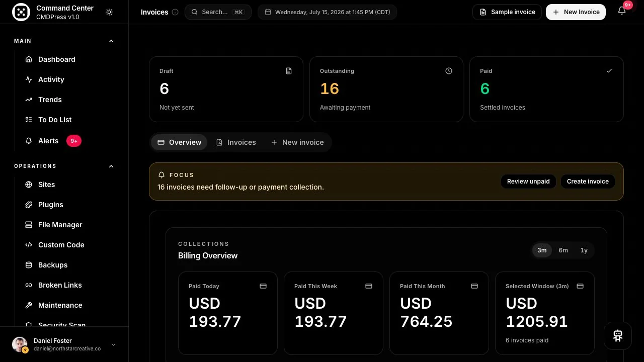Click the Custom Code brackets icon

click(29, 245)
